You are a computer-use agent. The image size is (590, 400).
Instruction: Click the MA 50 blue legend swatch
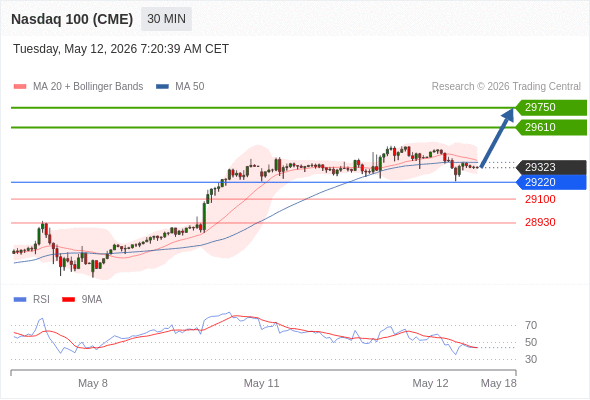click(162, 87)
